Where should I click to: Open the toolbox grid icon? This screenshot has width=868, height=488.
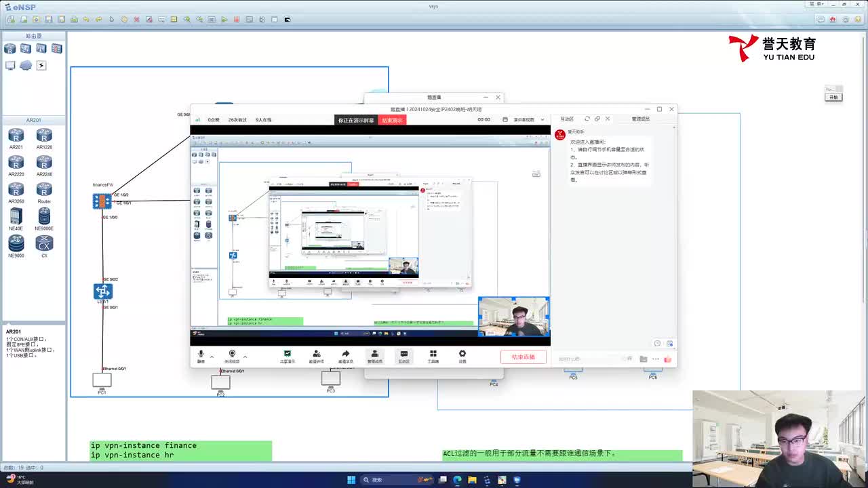click(x=433, y=357)
